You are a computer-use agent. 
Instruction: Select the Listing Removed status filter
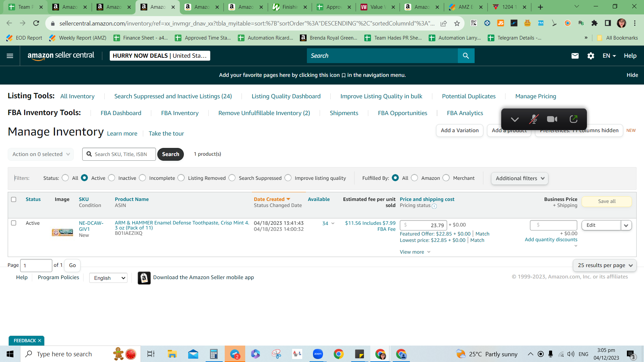pyautogui.click(x=181, y=178)
